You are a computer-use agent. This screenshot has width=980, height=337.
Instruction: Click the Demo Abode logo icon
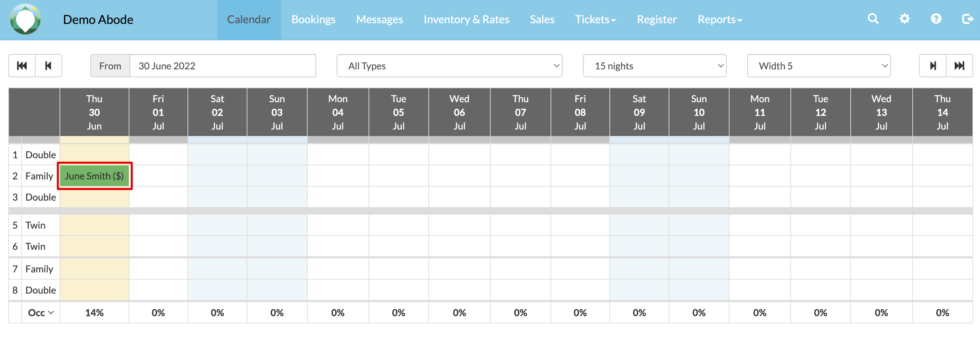point(25,19)
